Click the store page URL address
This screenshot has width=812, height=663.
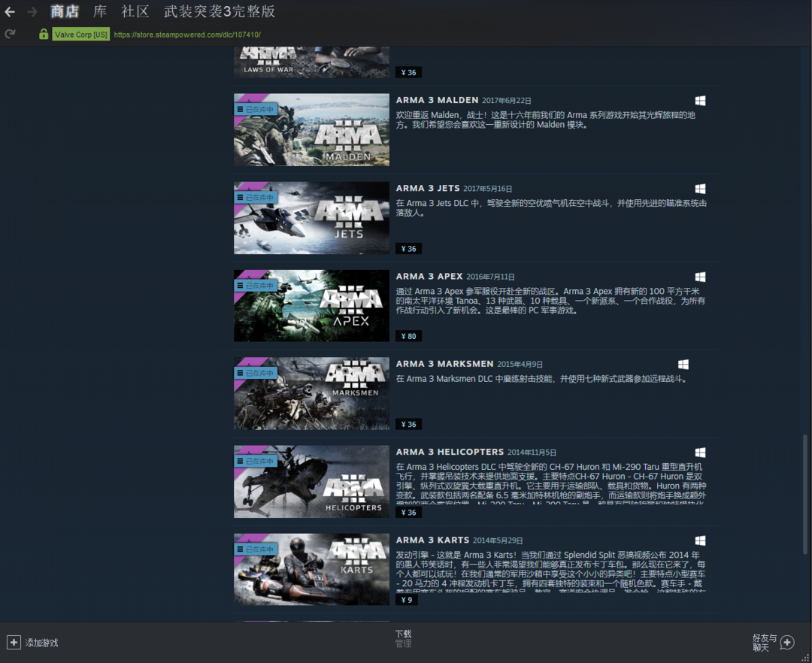[x=187, y=35]
